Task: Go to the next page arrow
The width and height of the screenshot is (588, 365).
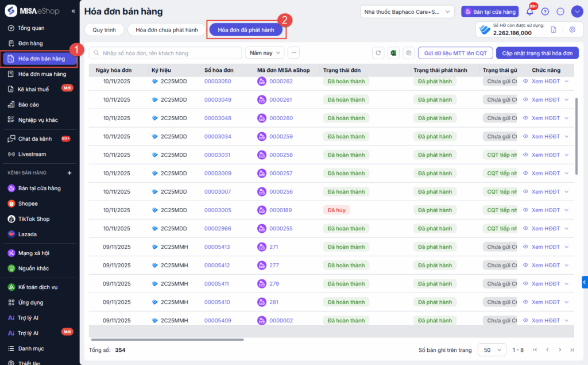Action: pos(560,350)
